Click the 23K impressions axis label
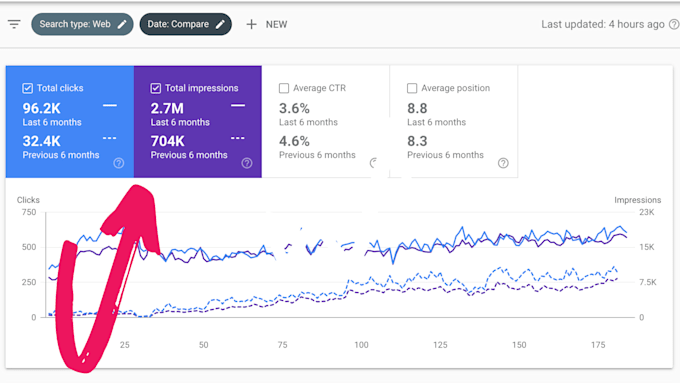This screenshot has height=383, width=680. [647, 212]
